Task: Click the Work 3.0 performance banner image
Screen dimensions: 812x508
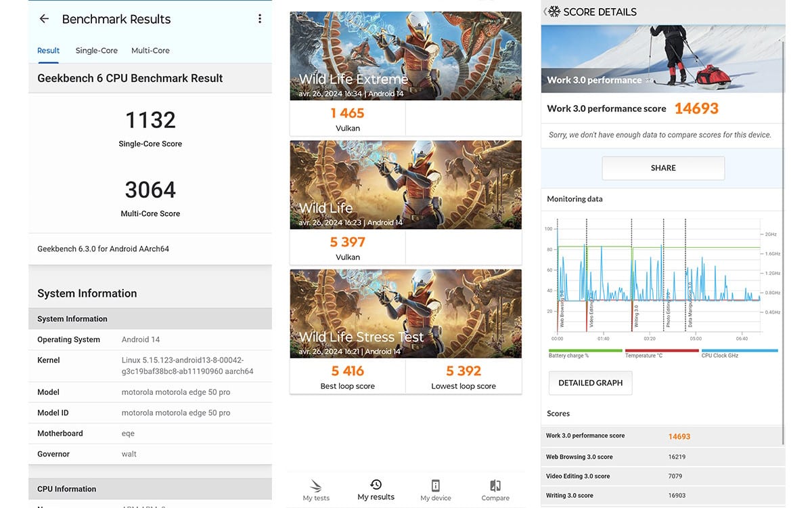Action: (662, 58)
